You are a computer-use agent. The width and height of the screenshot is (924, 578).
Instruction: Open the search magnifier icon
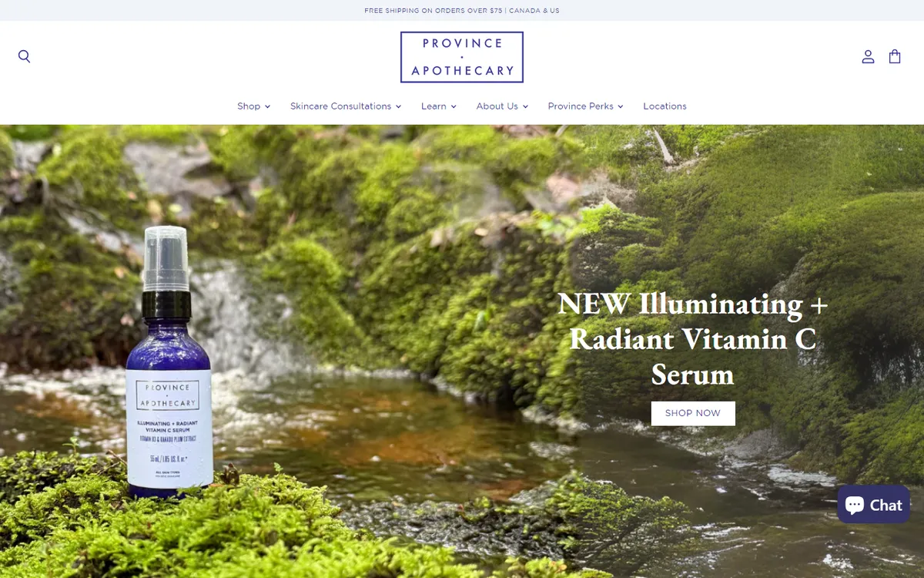click(25, 56)
